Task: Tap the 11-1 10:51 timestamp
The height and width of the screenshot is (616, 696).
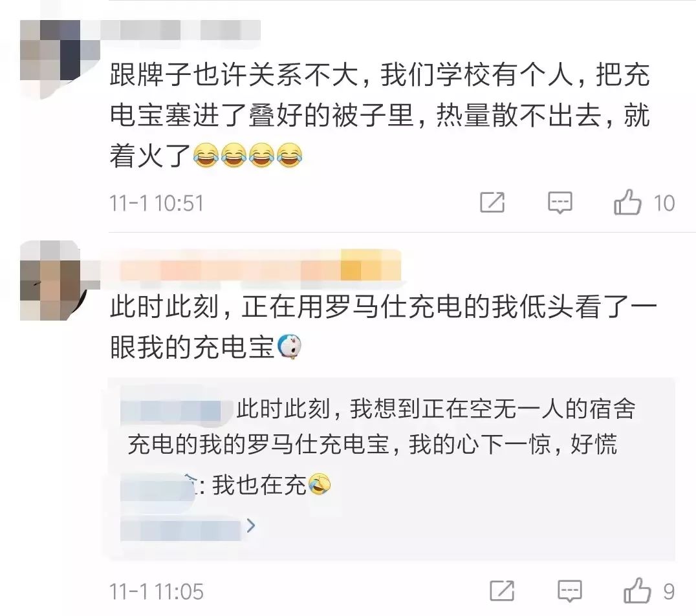Action: click(157, 204)
